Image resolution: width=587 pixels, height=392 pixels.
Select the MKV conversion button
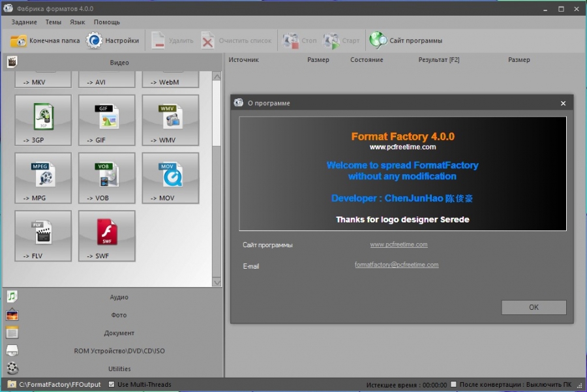coord(43,80)
